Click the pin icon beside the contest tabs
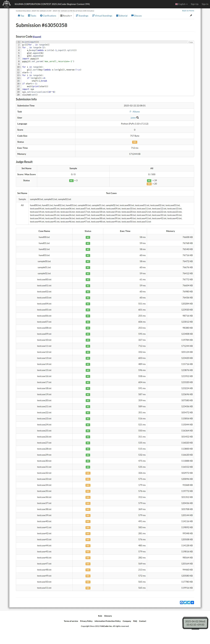 click(191, 16)
